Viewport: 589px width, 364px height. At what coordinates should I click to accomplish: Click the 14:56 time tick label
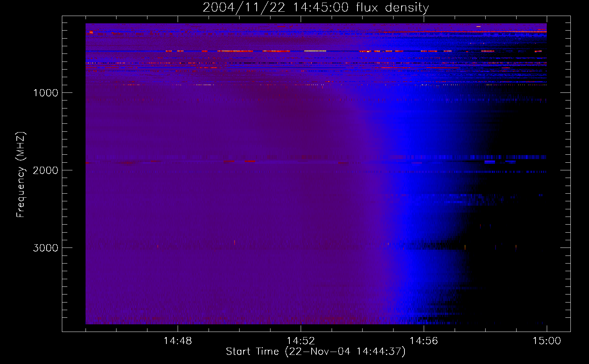(424, 341)
